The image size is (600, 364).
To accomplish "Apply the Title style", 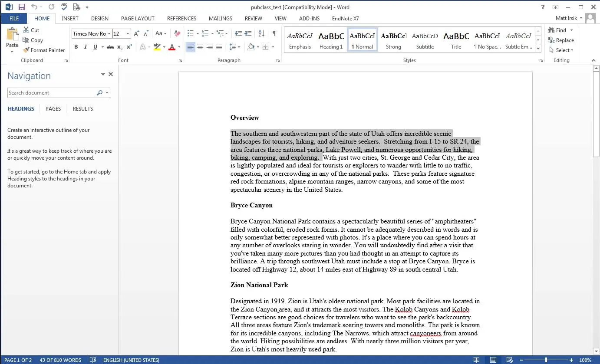I will pos(456,40).
